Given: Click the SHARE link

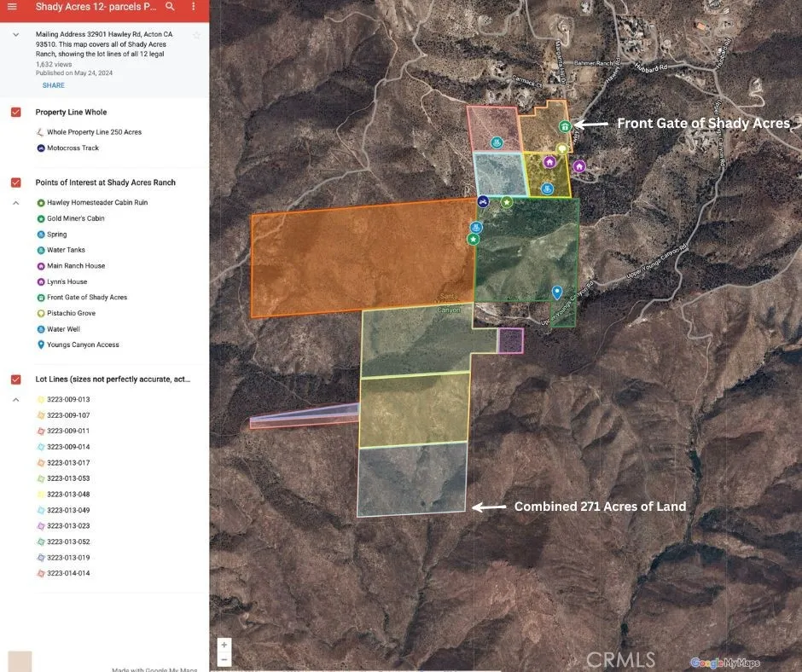Looking at the screenshot, I should (x=53, y=85).
